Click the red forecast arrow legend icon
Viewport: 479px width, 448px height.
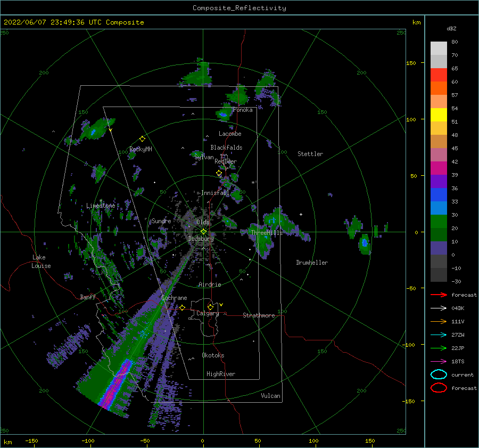coord(439,295)
